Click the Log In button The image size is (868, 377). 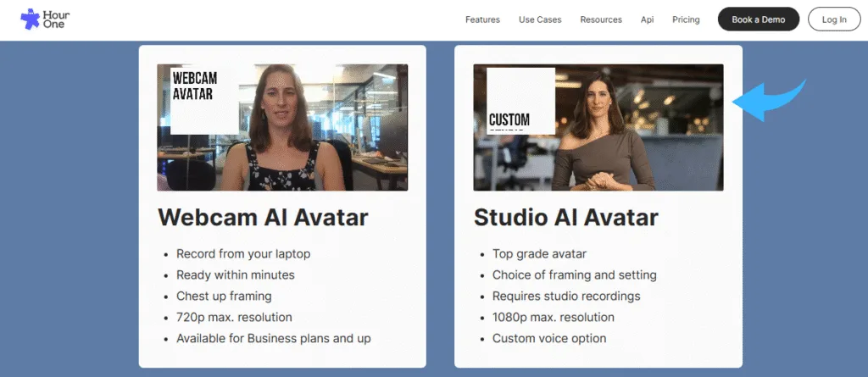coord(834,19)
